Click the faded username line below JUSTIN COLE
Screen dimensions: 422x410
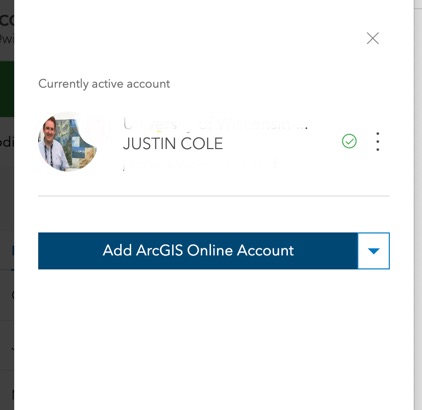(200, 164)
